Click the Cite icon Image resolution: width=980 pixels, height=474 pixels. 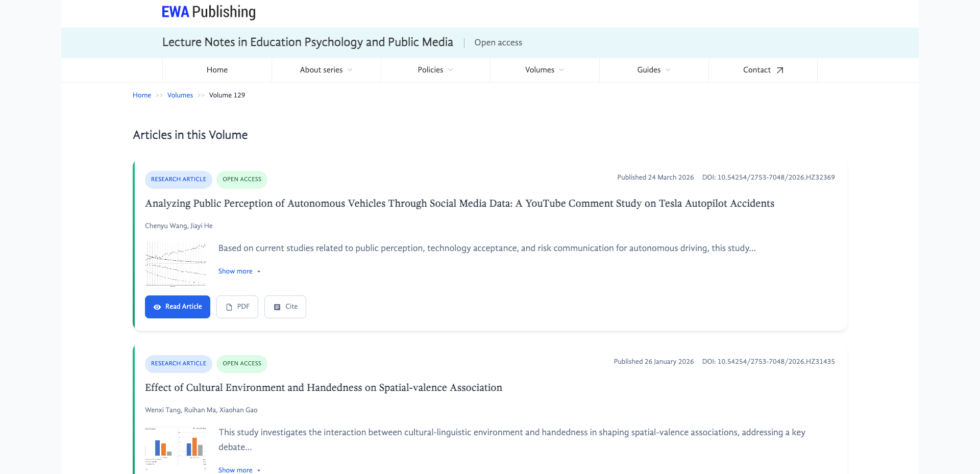point(277,307)
